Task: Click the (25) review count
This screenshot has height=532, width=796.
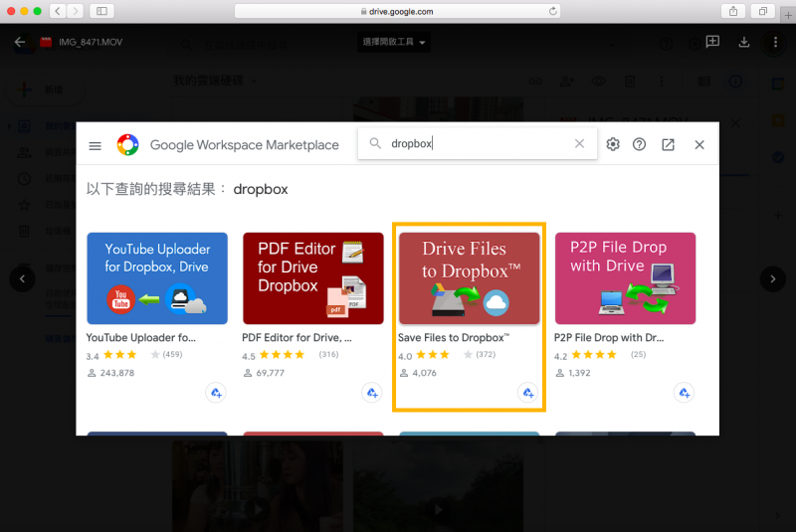Action: tap(638, 354)
